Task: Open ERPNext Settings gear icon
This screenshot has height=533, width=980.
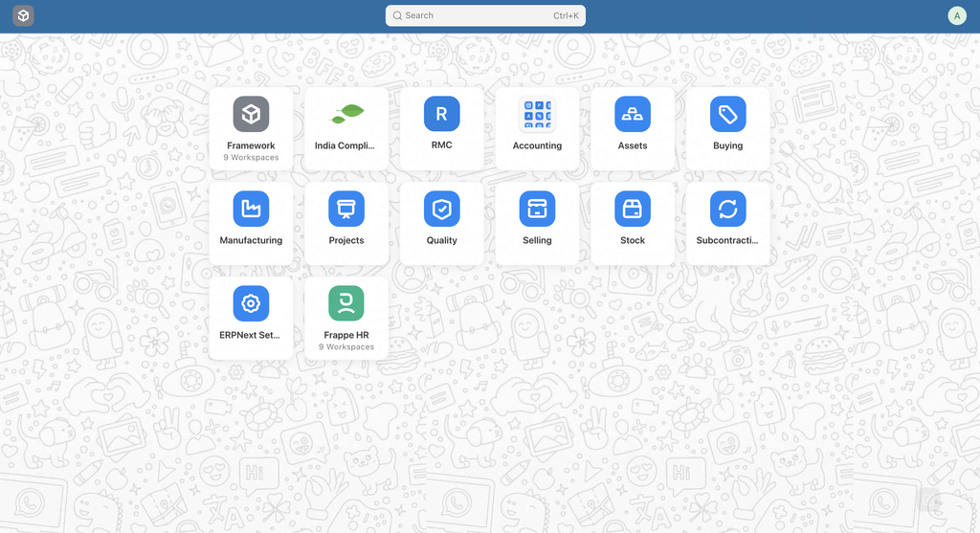Action: [x=251, y=303]
